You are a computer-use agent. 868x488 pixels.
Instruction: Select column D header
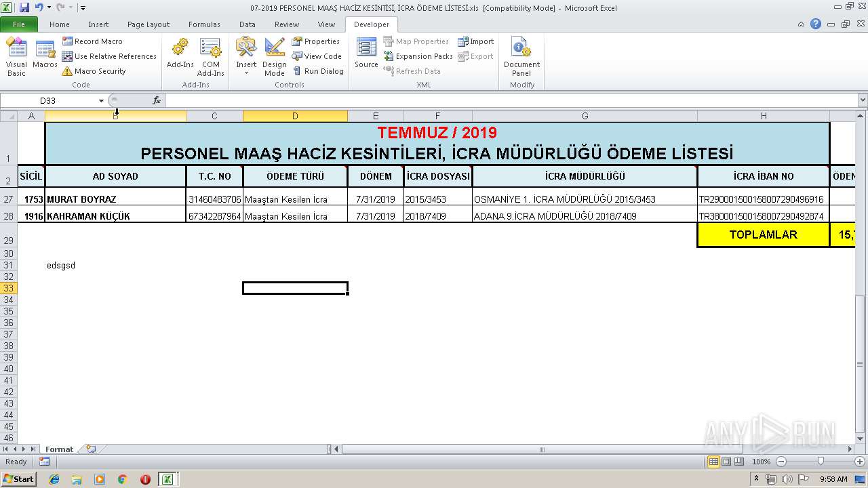pyautogui.click(x=295, y=116)
